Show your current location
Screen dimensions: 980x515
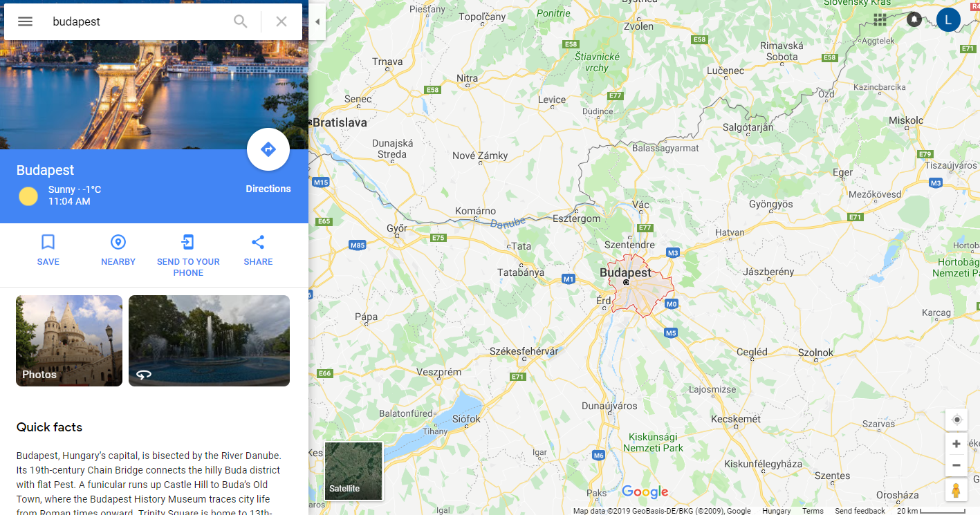(956, 420)
